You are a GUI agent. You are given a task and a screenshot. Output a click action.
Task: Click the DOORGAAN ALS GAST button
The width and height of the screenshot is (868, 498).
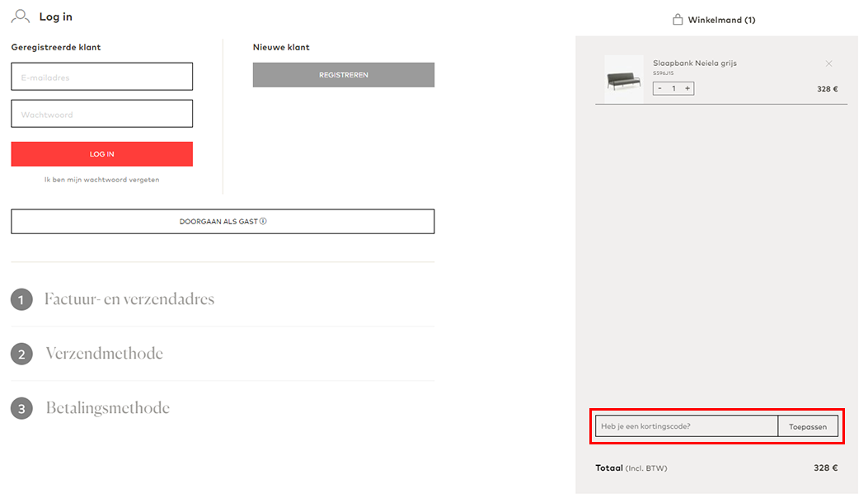click(223, 222)
